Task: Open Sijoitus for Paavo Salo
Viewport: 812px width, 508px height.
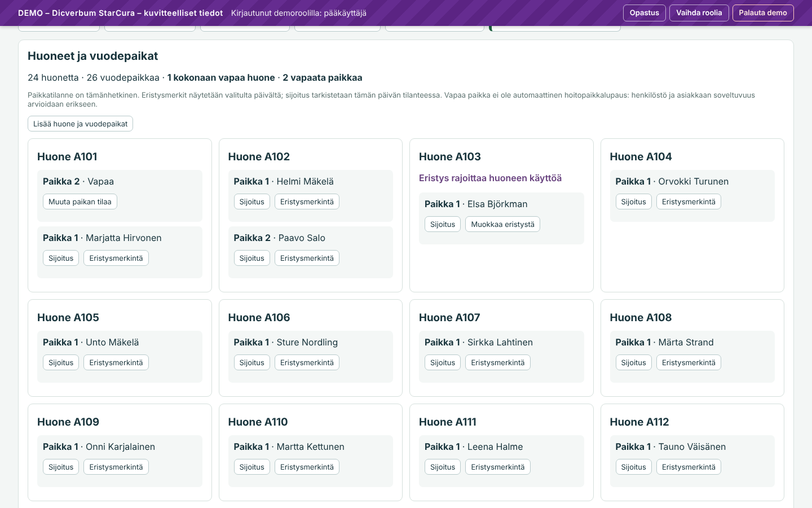Action: pyautogui.click(x=251, y=258)
